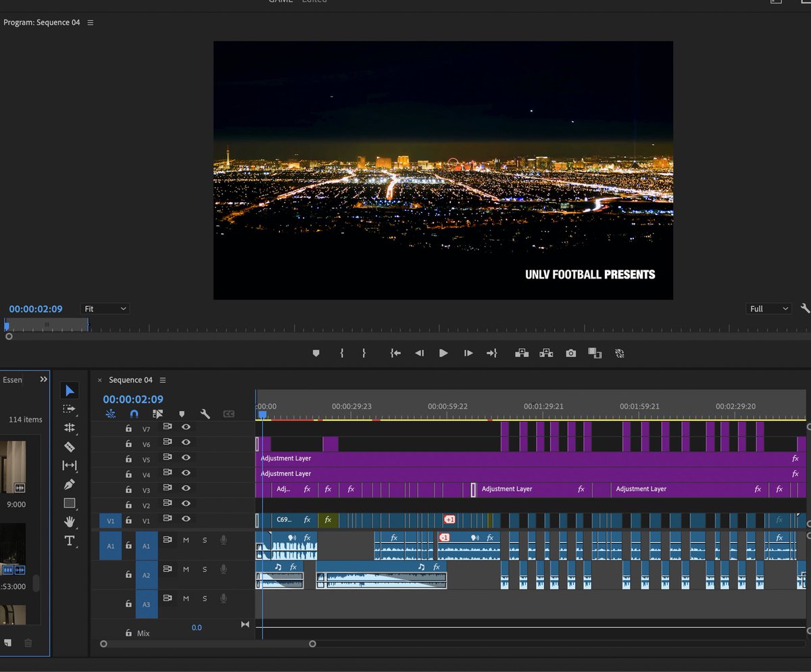811x672 pixels.
Task: Click the Program monitor timecode 00:00:02:09
Action: point(36,309)
